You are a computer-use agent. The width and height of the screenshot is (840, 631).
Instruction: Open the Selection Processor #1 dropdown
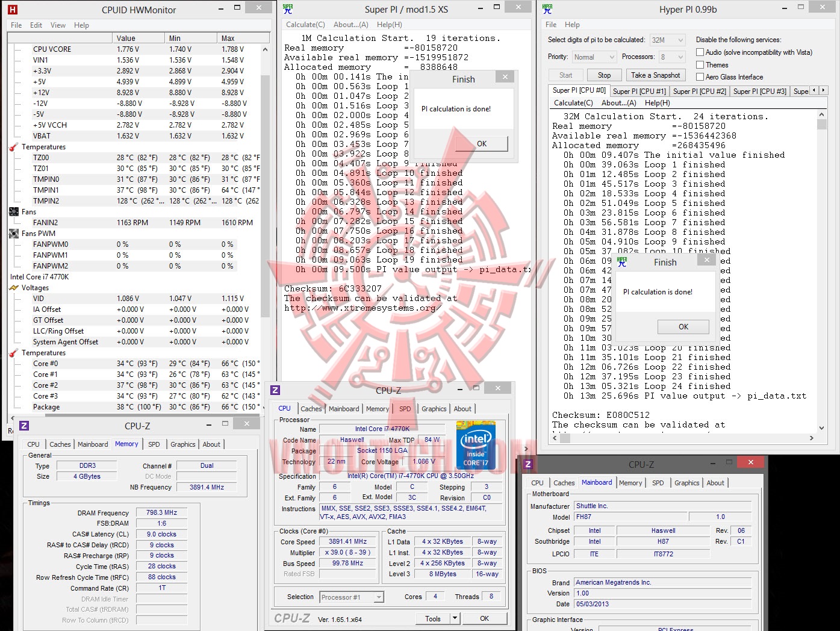tap(379, 597)
